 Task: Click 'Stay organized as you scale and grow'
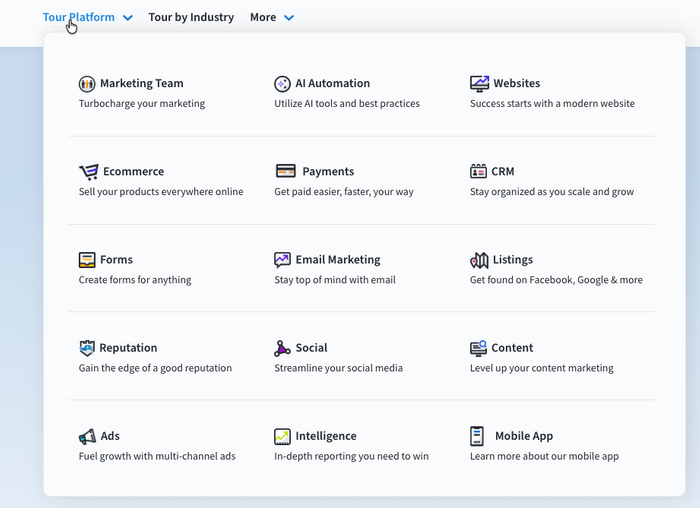[552, 192]
